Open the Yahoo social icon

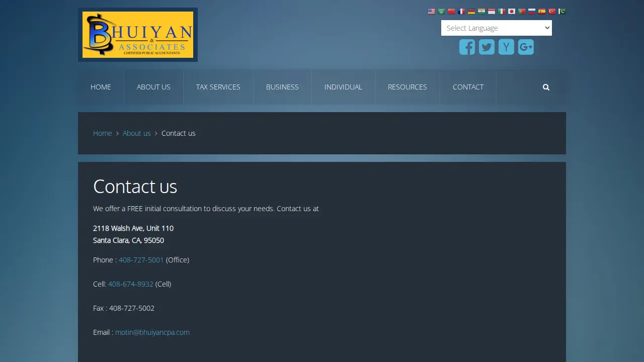(506, 47)
